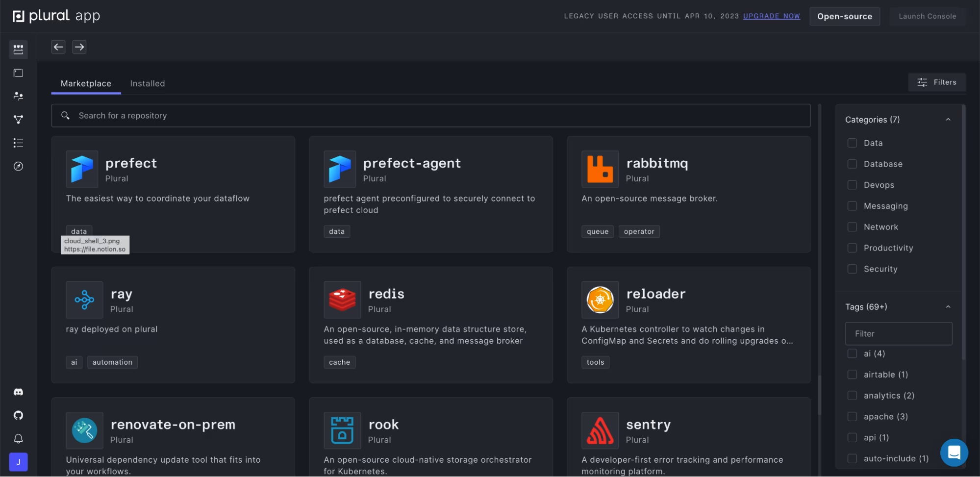Image resolution: width=980 pixels, height=477 pixels.
Task: Click the redis application logo
Action: (x=342, y=300)
